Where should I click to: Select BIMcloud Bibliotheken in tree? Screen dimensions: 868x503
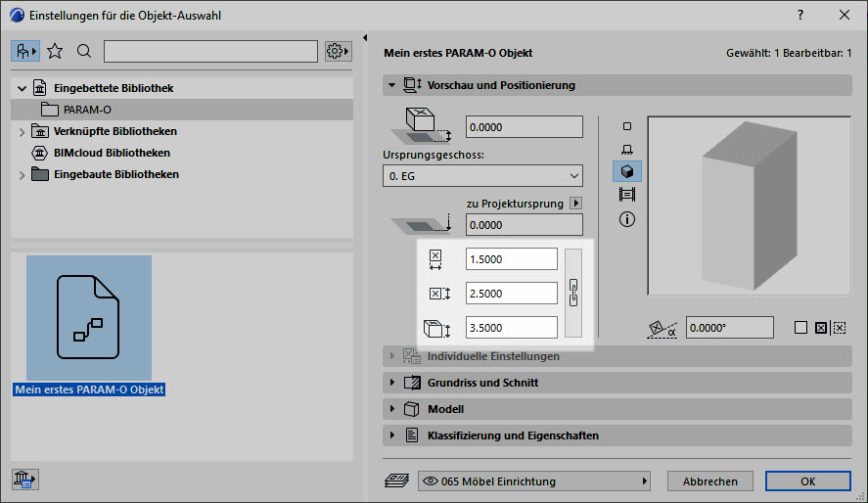point(112,153)
